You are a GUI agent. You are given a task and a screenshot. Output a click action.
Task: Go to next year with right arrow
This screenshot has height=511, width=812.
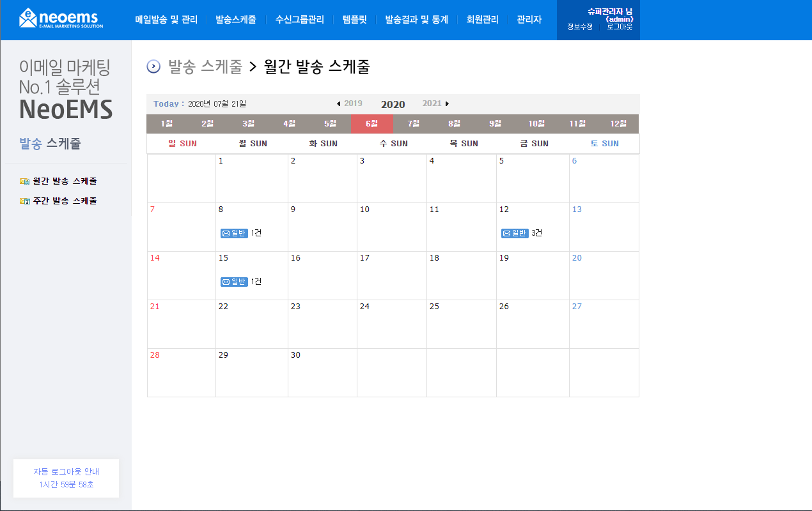pyautogui.click(x=447, y=103)
